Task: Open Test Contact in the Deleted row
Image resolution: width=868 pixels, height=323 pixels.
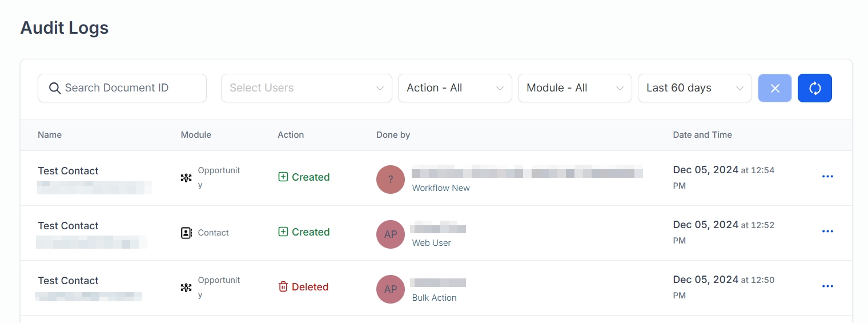Action: coord(68,281)
